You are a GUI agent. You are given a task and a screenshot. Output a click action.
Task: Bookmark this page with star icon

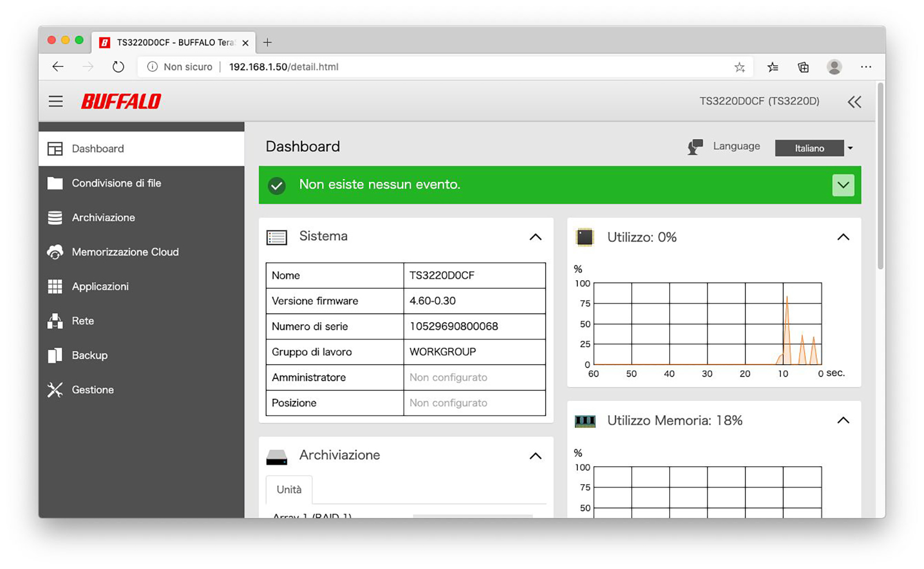click(739, 68)
